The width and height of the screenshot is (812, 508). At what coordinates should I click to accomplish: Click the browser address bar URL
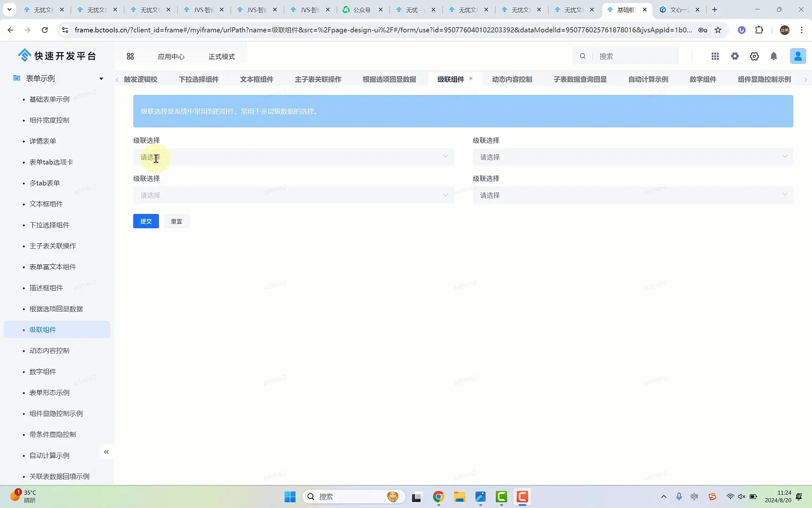pyautogui.click(x=383, y=30)
